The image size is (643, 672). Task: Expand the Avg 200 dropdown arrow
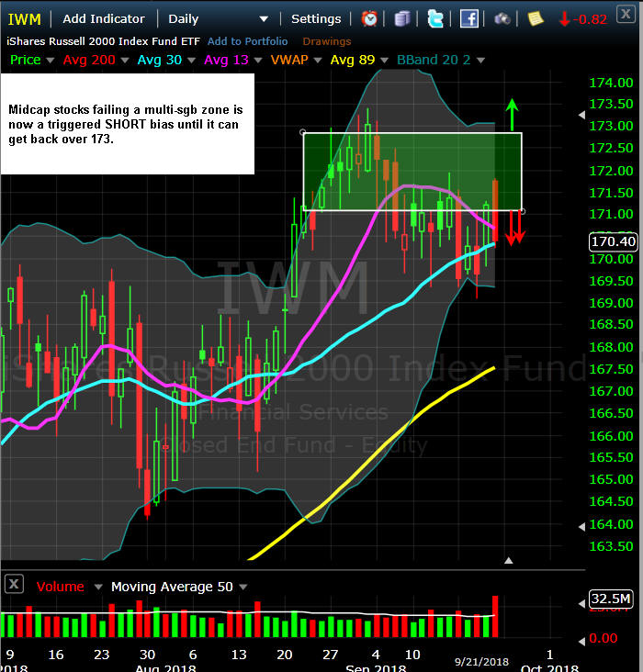[x=125, y=61]
